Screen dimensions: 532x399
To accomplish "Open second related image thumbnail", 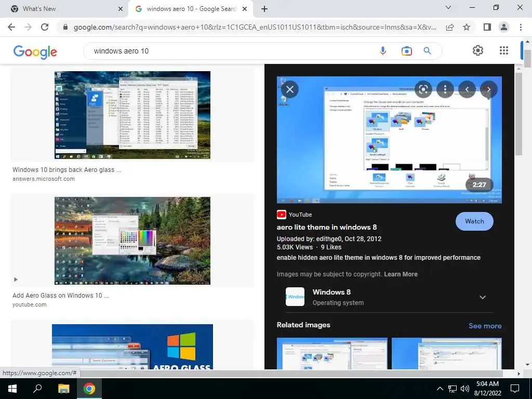I will click(x=446, y=353).
